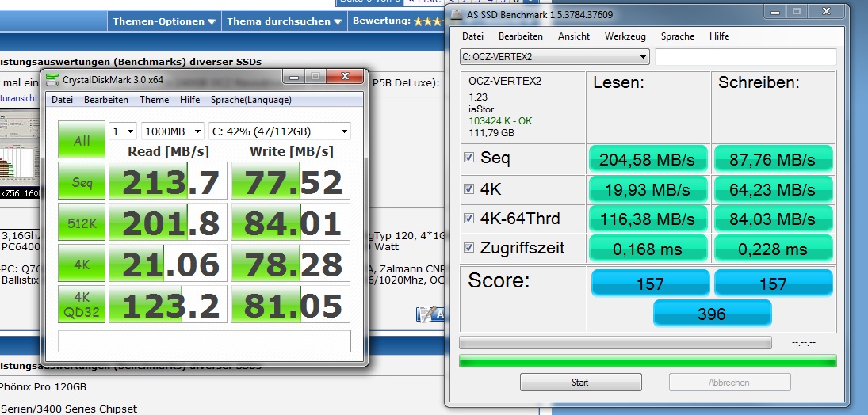Open Sprache menu in AS SSD Benchmark
Viewport: 868px width, 415px height.
tap(678, 36)
